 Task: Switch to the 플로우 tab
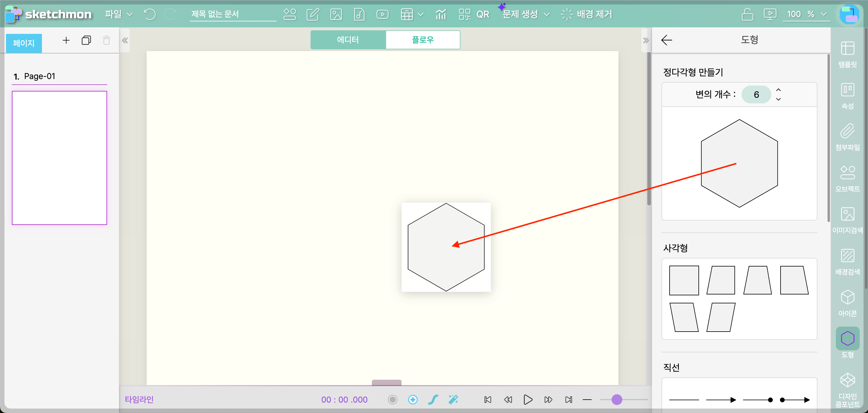[422, 40]
